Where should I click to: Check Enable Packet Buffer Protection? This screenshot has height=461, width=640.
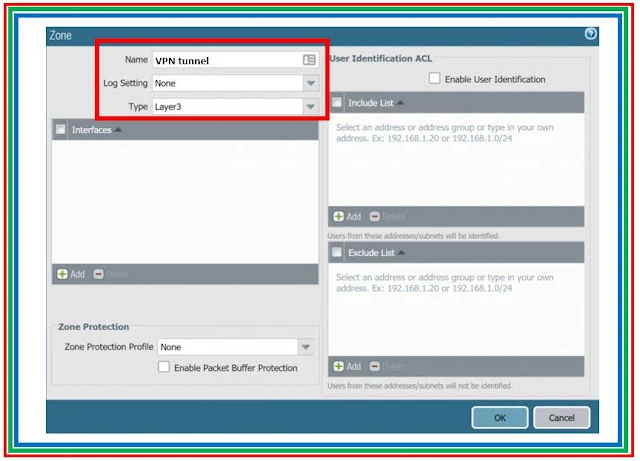(x=164, y=368)
